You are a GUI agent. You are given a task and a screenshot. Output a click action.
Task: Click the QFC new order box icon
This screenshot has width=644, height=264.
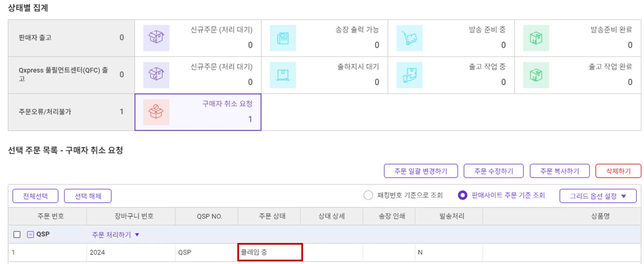[156, 75]
